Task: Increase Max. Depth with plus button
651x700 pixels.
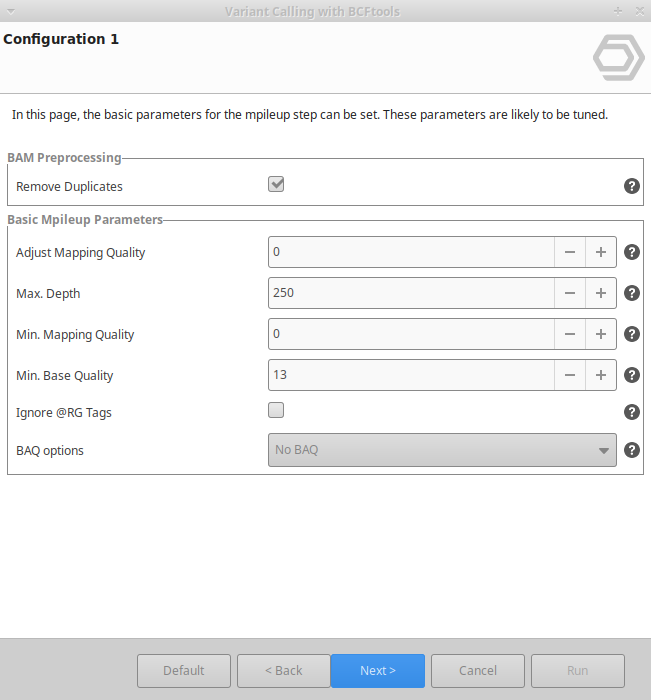Action: click(601, 293)
